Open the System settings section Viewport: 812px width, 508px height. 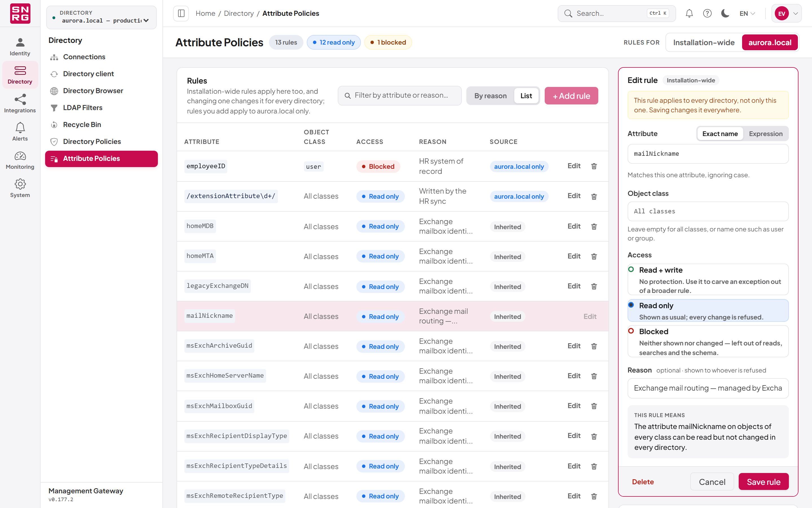(20, 189)
